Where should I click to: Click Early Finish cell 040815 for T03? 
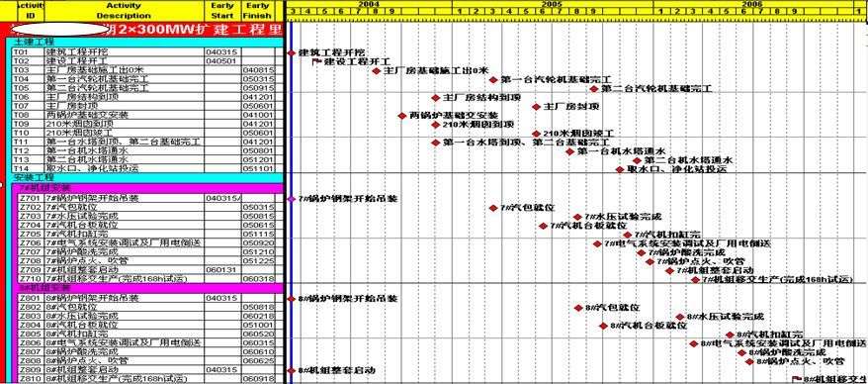click(x=258, y=70)
